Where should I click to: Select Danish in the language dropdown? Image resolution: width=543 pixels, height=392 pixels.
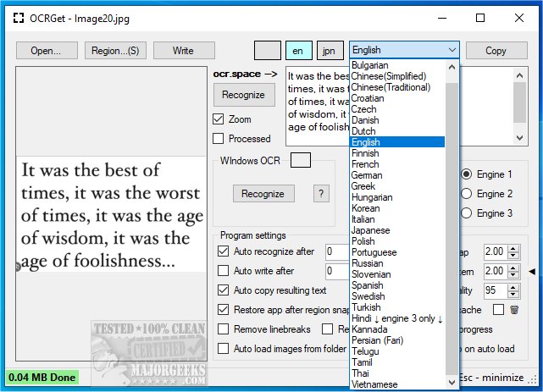(x=397, y=120)
